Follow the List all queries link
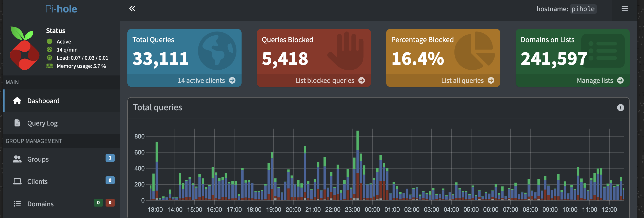This screenshot has height=218, width=644. click(462, 81)
